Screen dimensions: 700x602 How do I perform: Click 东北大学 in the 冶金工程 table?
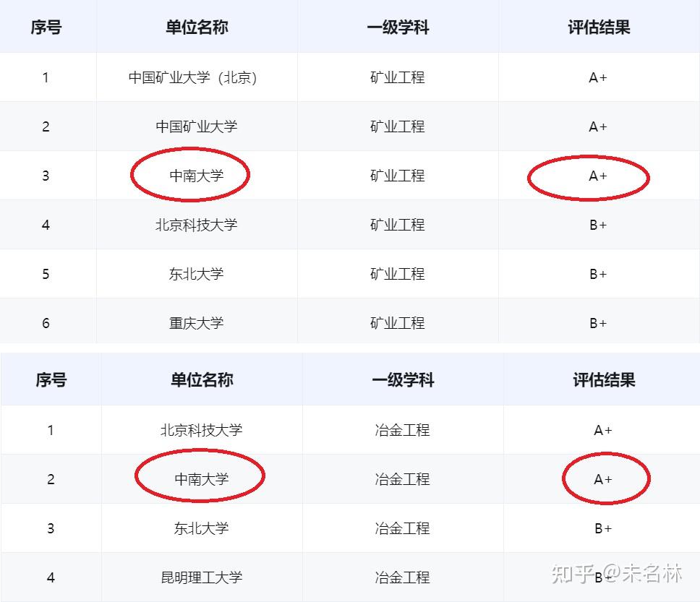[x=201, y=528]
